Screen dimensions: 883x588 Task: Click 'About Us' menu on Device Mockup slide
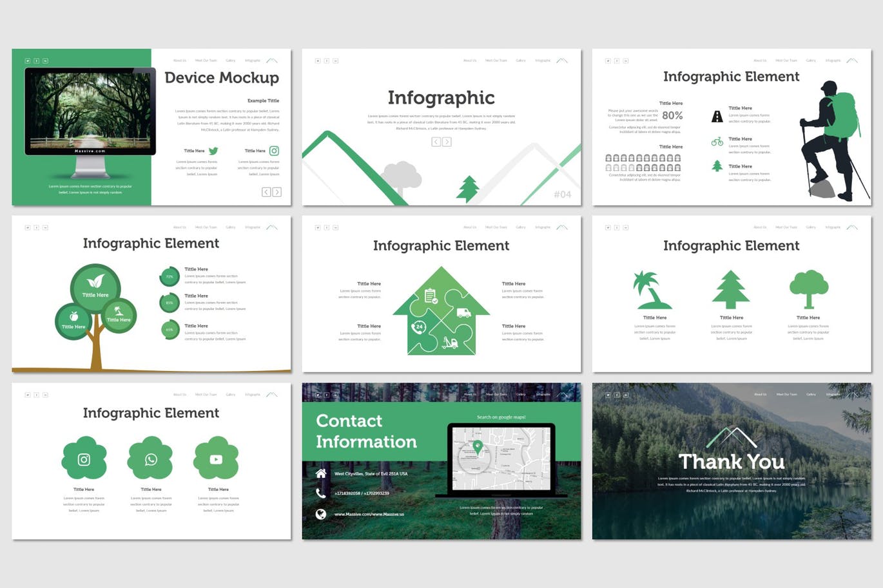(179, 61)
